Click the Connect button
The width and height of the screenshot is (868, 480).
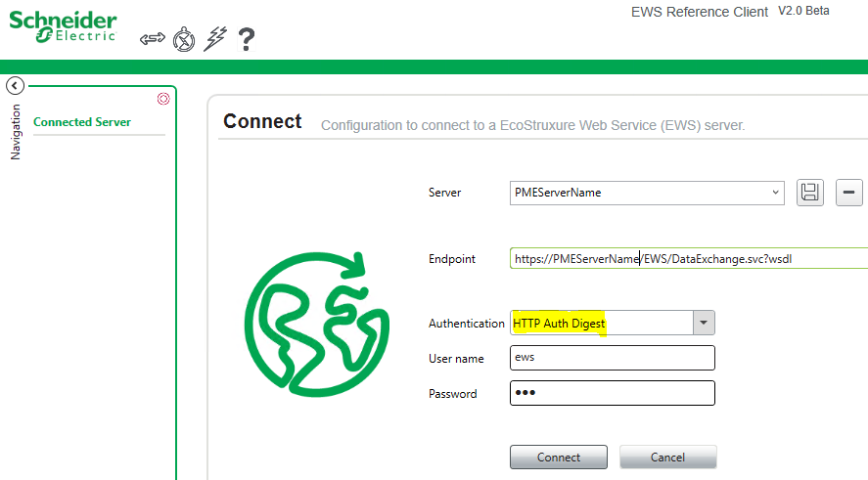pyautogui.click(x=559, y=458)
